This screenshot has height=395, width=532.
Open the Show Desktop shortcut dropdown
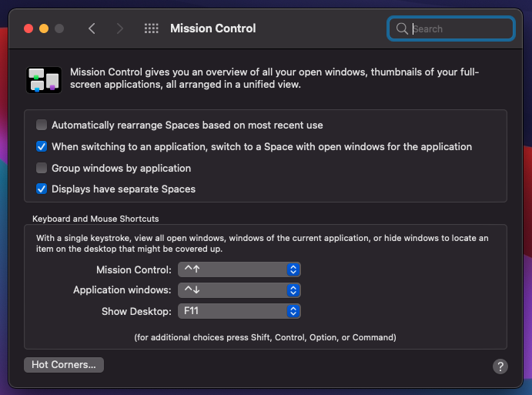[x=239, y=311]
